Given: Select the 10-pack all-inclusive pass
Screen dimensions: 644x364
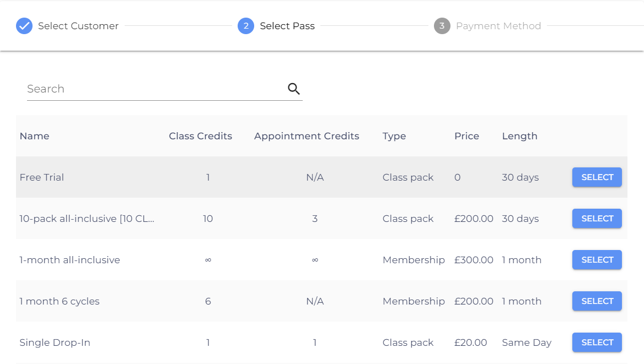Looking at the screenshot, I should tap(597, 219).
